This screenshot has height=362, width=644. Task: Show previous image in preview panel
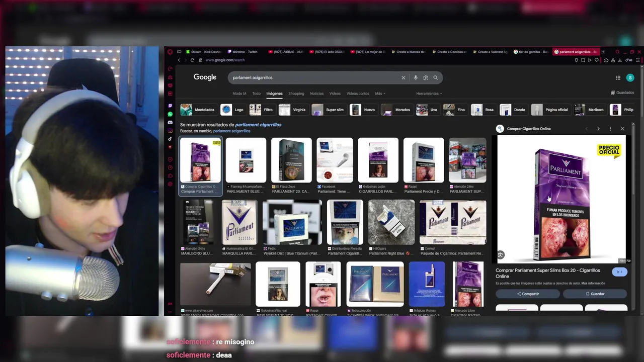(586, 129)
